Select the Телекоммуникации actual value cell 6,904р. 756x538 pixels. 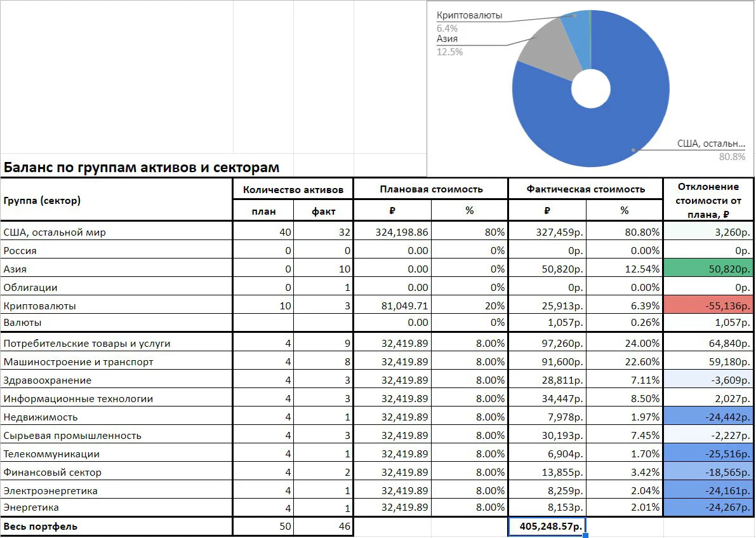coord(547,454)
